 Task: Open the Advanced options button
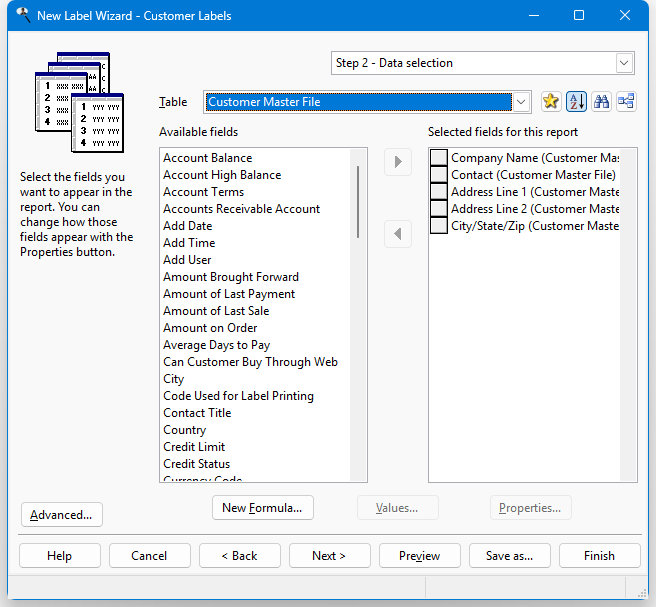(61, 515)
